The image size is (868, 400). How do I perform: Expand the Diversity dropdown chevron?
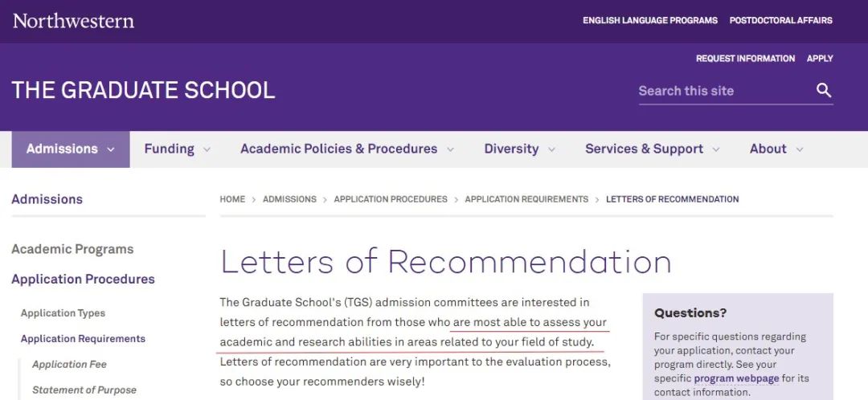[551, 149]
